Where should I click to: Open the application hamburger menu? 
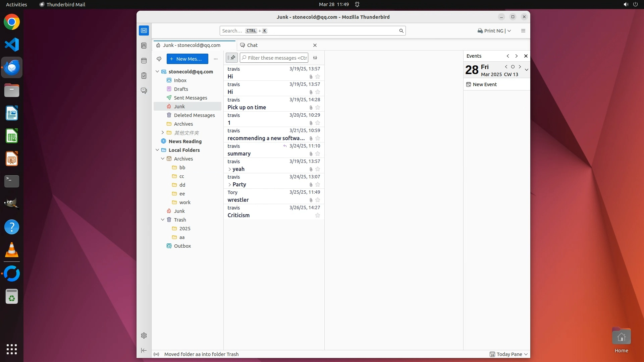[x=523, y=31]
